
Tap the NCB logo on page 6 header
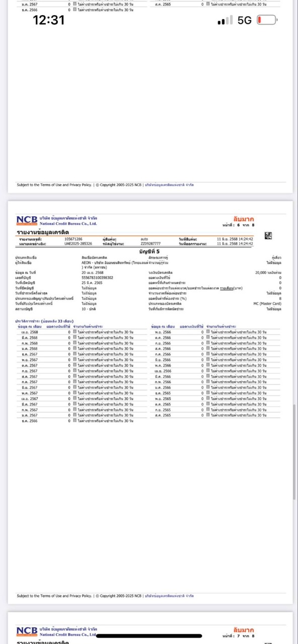click(x=27, y=220)
